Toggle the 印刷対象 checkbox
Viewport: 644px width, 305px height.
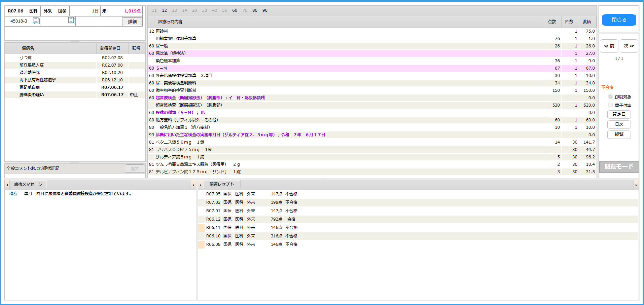point(610,97)
